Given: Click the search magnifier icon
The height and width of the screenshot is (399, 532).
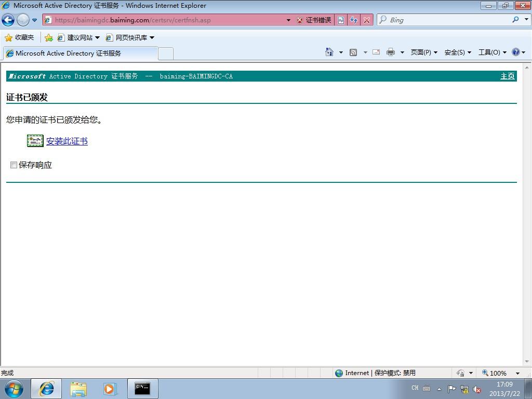Looking at the screenshot, I should point(515,20).
